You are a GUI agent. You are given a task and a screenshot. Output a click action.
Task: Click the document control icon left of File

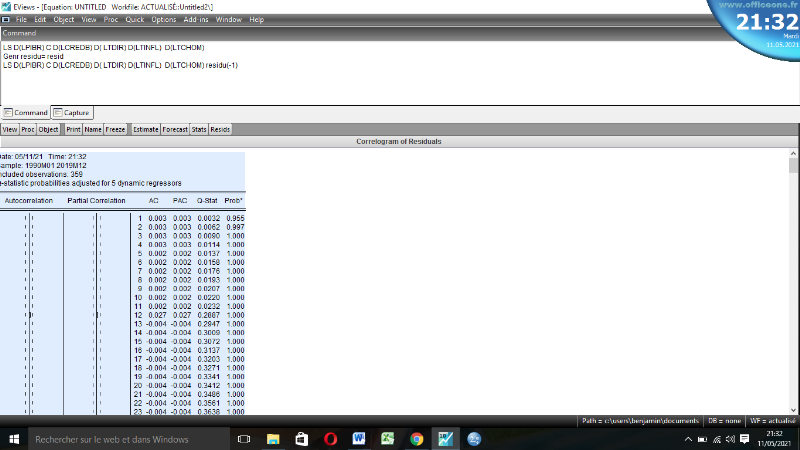6,19
